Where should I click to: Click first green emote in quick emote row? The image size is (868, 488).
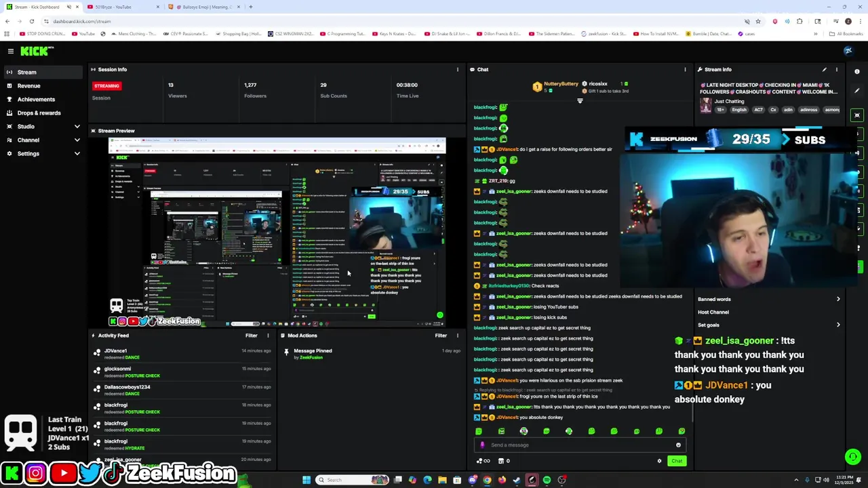coord(479,431)
